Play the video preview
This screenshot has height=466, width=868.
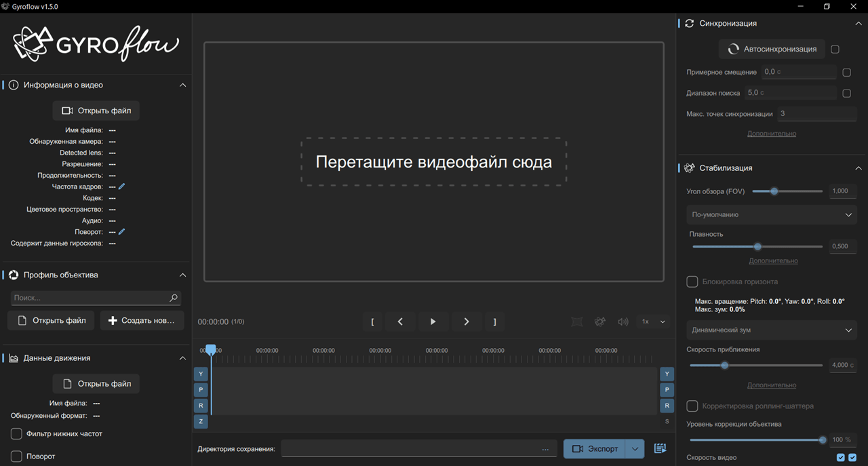(x=433, y=322)
